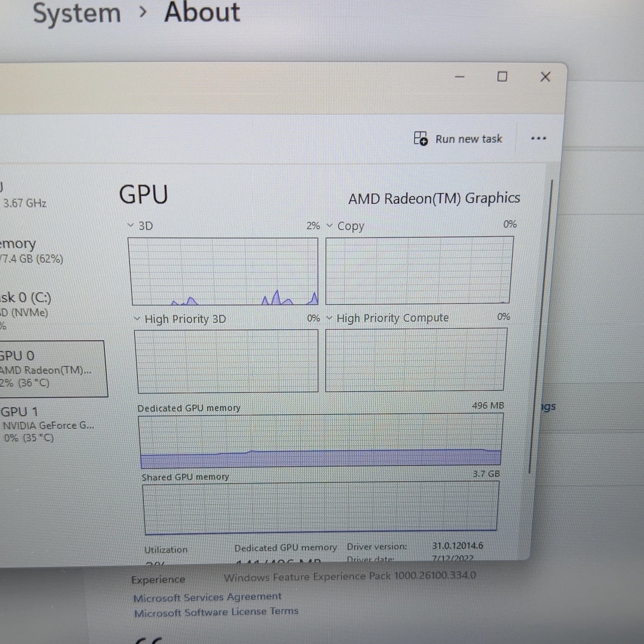Open Microsoft Software License Terms link in Settings

216,612
